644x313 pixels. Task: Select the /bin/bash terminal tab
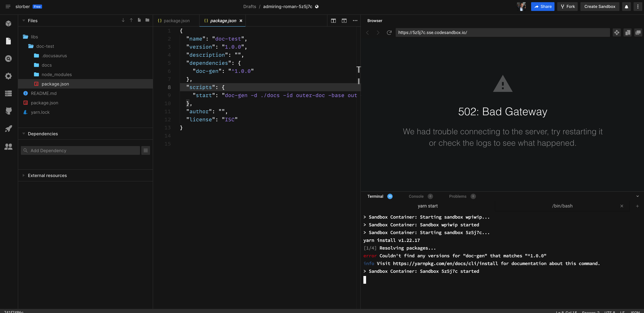[562, 206]
